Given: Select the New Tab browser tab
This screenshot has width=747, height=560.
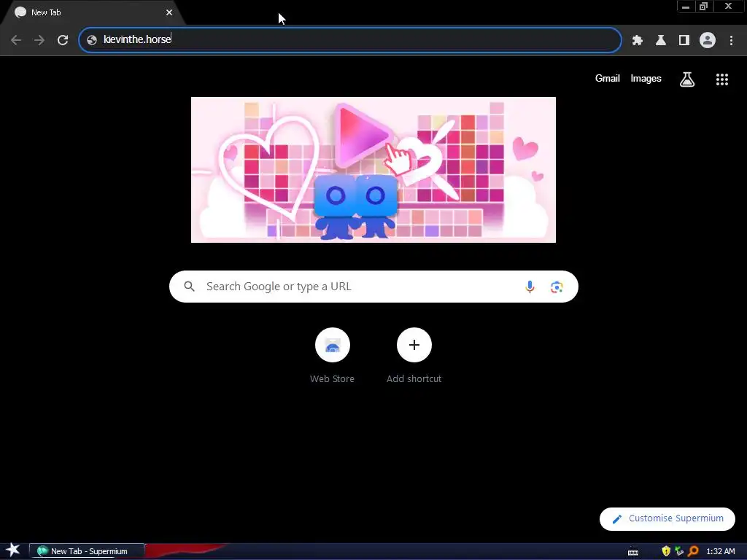Looking at the screenshot, I should 93,12.
